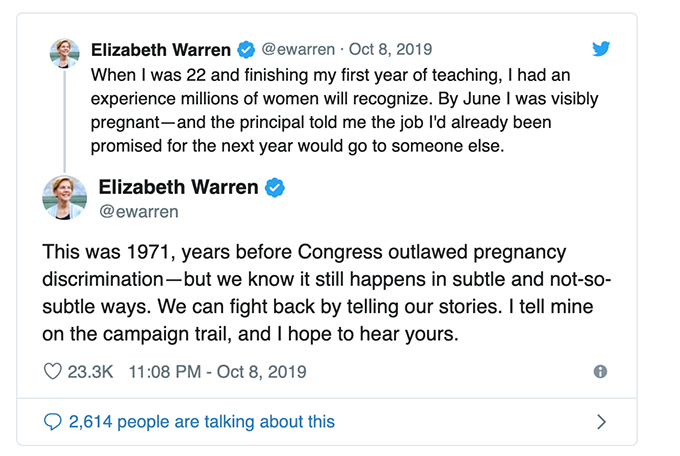
Task: Click the Twitter bird logo
Action: click(600, 49)
